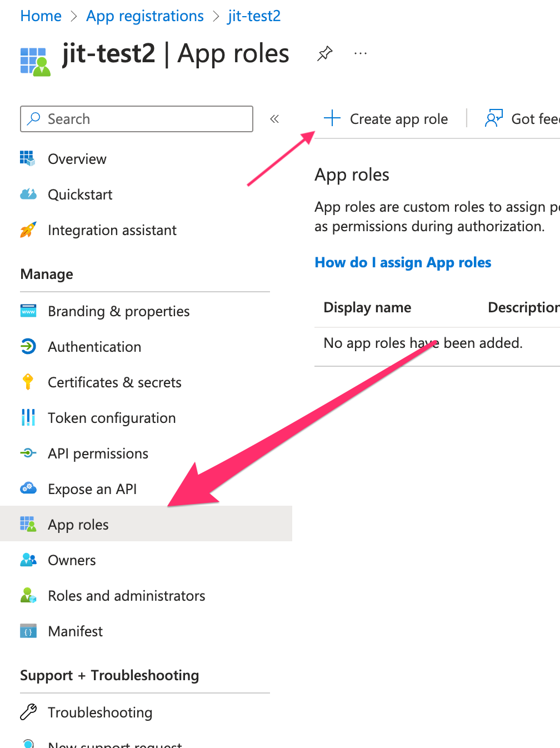Select Integration assistant in the sidebar
Image resolution: width=560 pixels, height=748 pixels.
pos(112,230)
